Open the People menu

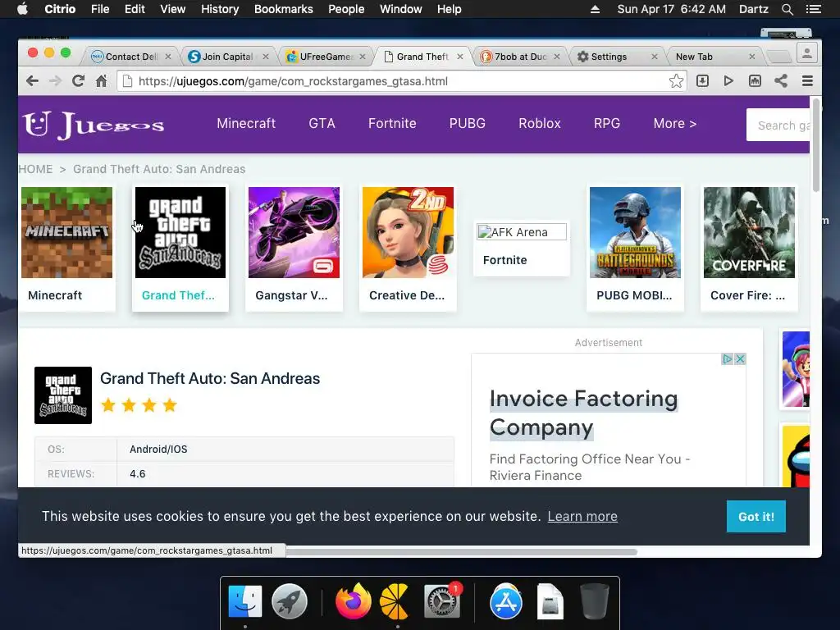point(346,9)
